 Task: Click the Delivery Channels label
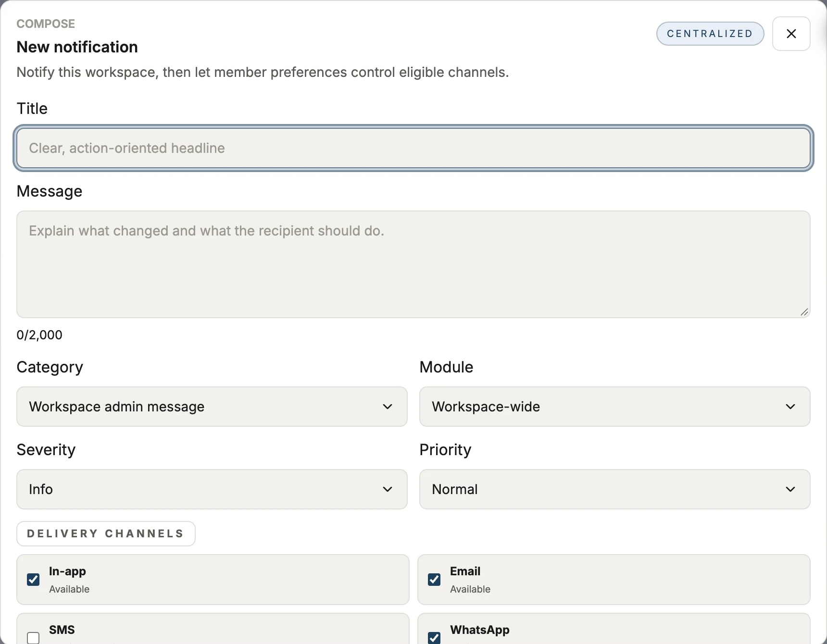[x=106, y=533]
